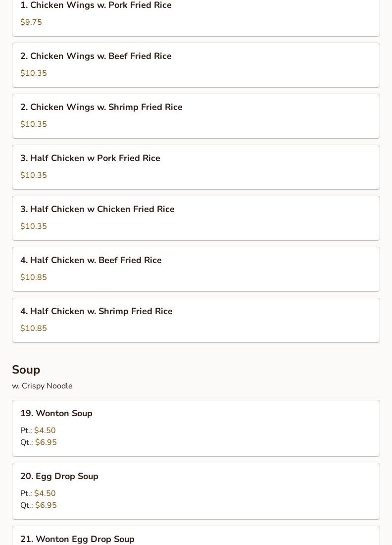Click Wonton Soup quart price $6.95
This screenshot has width=392, height=545.
[46, 442]
